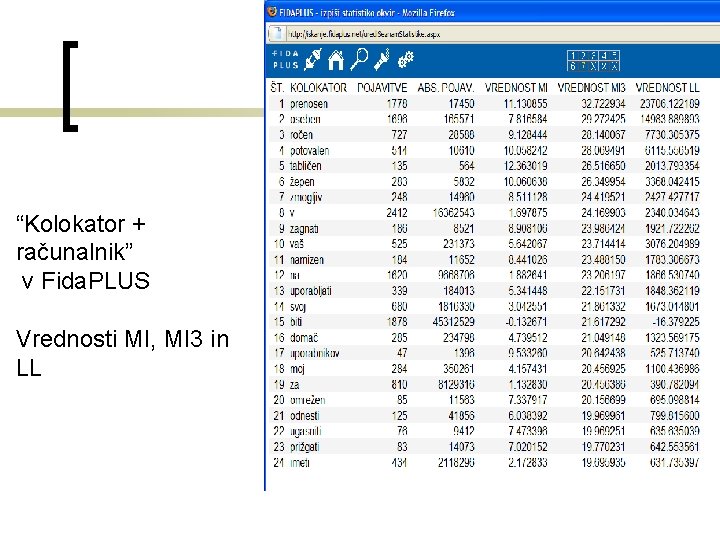Click the FIDA PLUS logo
The height and width of the screenshot is (540, 720).
coord(286,60)
